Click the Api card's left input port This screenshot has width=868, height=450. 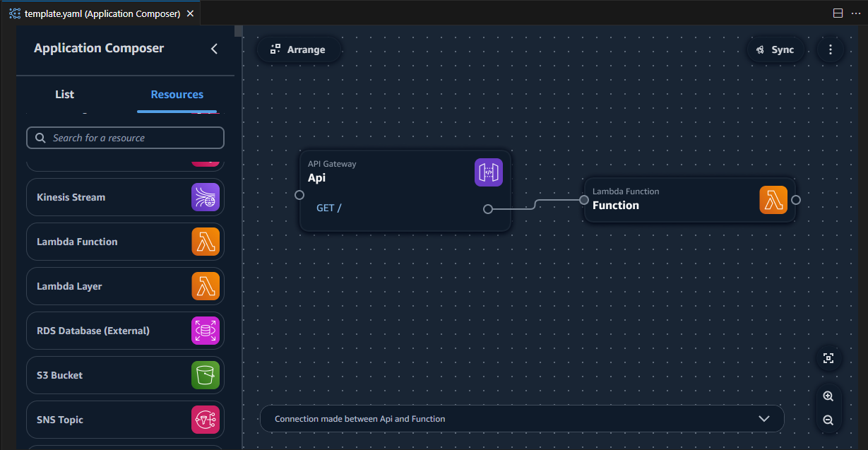click(x=299, y=195)
